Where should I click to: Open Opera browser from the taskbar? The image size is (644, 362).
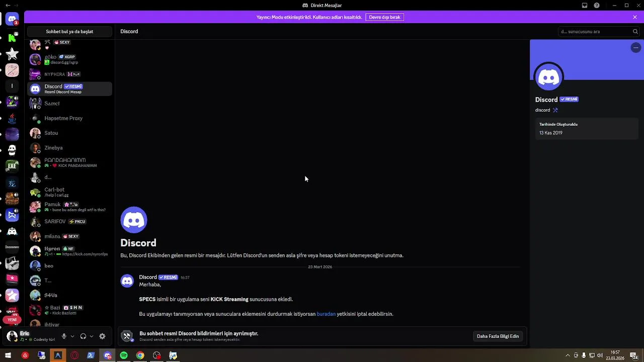[74, 355]
